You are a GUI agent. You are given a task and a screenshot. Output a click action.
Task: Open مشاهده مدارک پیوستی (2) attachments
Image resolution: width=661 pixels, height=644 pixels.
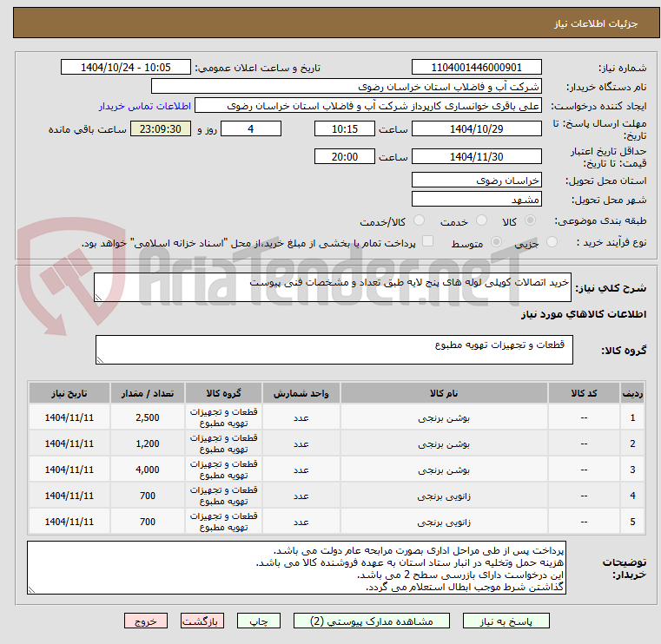[372, 621]
